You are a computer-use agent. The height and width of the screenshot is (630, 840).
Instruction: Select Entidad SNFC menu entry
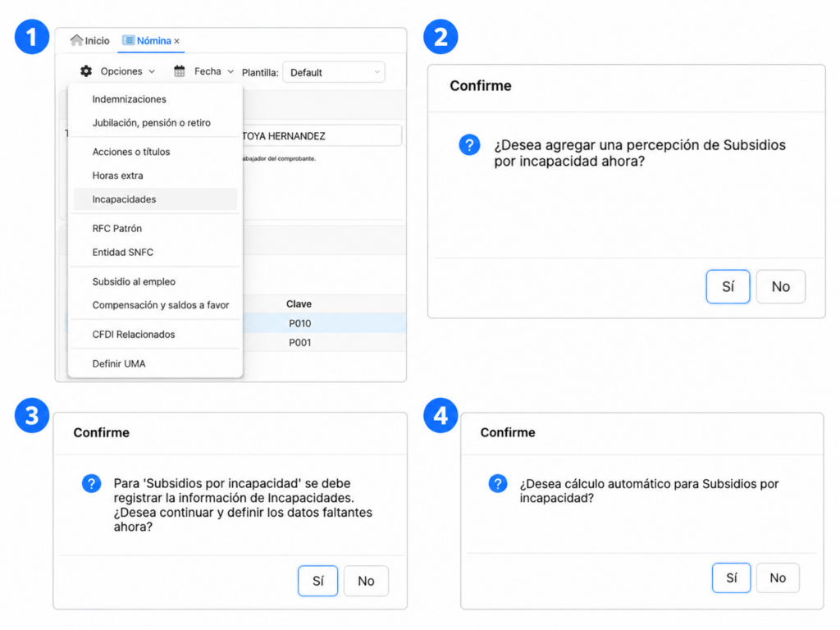pos(123,252)
